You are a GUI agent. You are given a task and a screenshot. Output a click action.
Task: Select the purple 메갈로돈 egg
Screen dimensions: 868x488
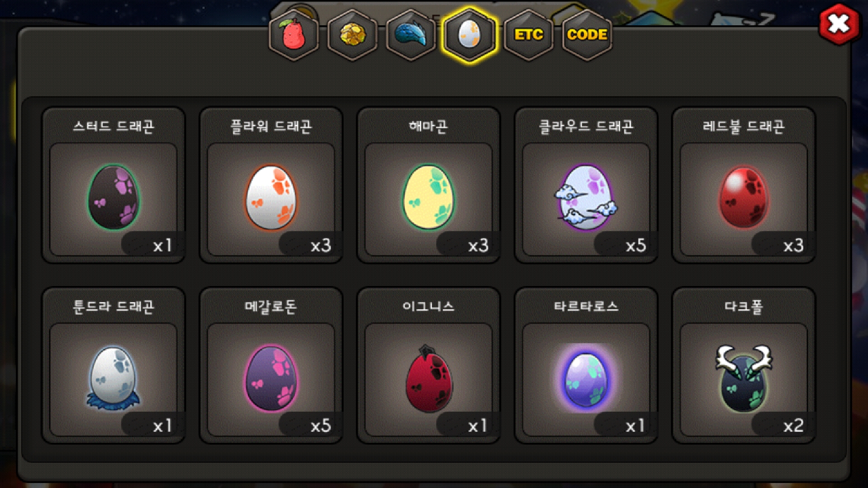point(271,378)
